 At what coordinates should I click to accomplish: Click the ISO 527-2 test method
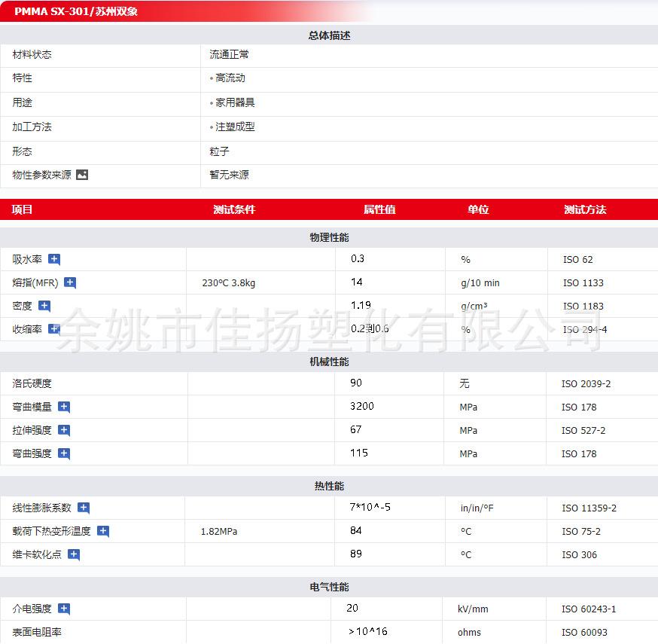(583, 430)
